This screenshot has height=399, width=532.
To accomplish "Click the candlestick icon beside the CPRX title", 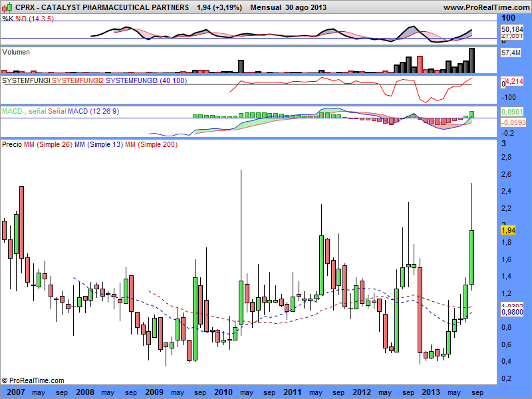I will tap(7, 7).
